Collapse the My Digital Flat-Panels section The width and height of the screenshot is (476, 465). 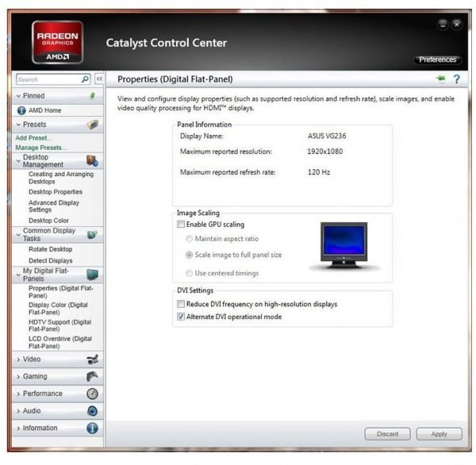click(18, 275)
